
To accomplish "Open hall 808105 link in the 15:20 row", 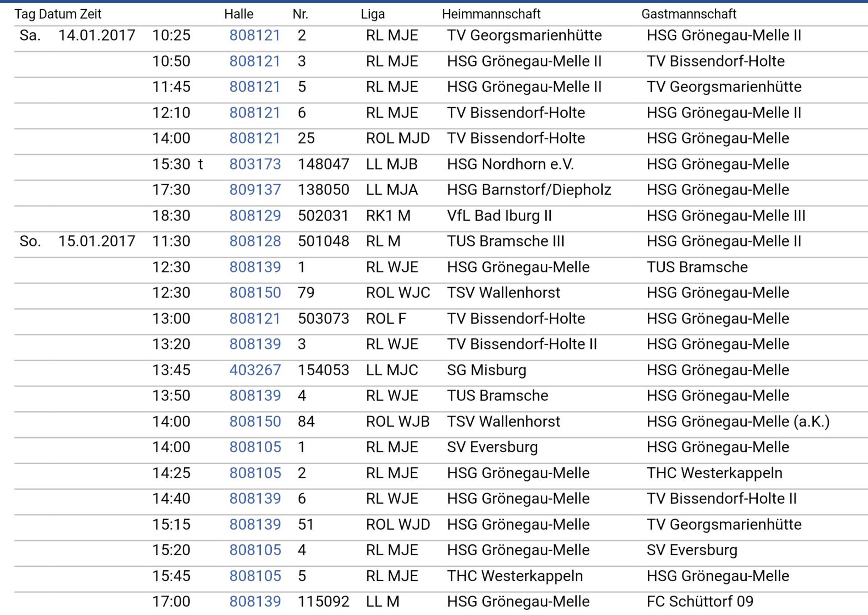I will pos(255,550).
